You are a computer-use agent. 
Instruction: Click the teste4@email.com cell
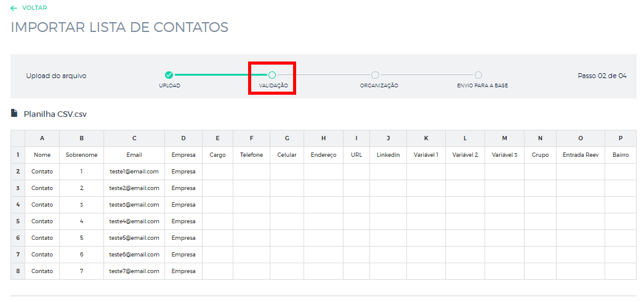[134, 221]
